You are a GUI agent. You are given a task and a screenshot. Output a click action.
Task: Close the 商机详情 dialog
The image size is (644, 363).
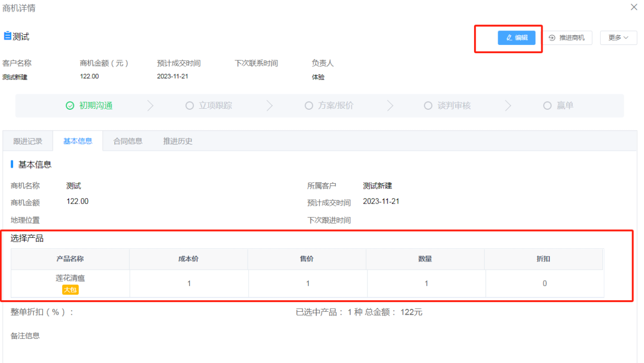click(x=634, y=7)
